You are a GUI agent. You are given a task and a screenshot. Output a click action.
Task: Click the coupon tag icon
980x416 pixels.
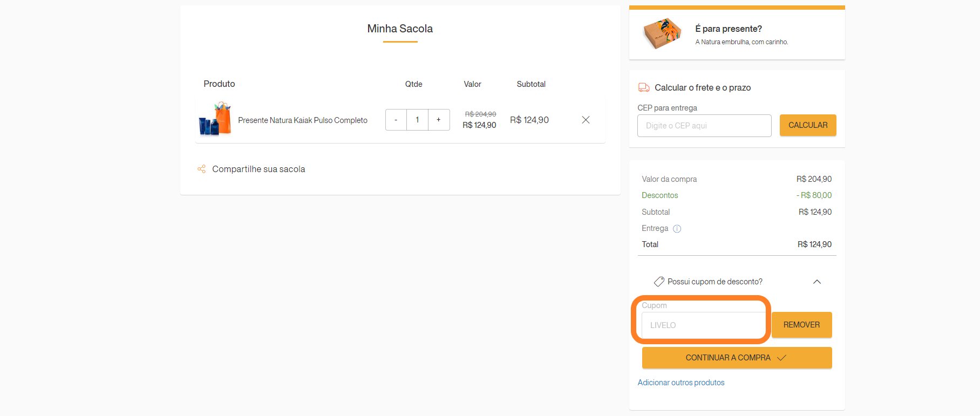(x=659, y=282)
